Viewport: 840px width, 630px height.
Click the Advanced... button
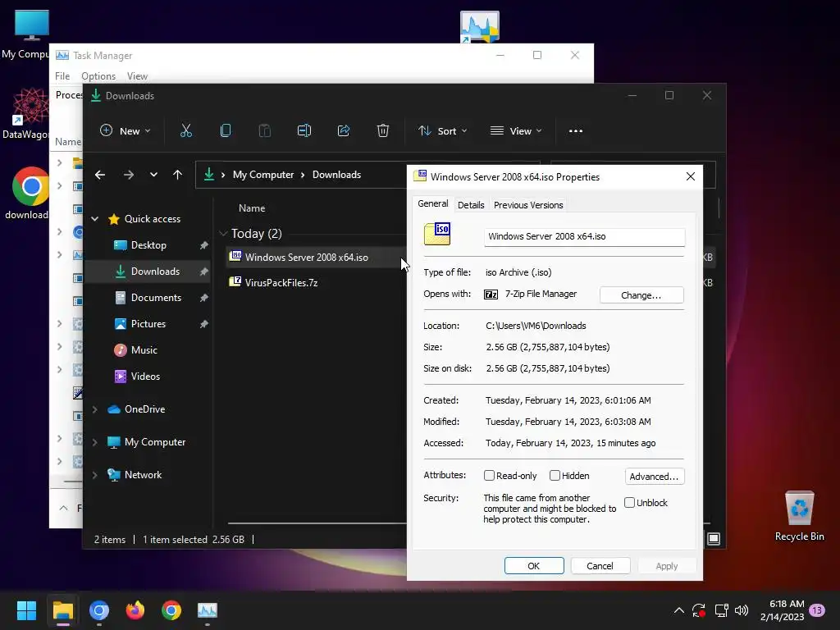(x=654, y=477)
